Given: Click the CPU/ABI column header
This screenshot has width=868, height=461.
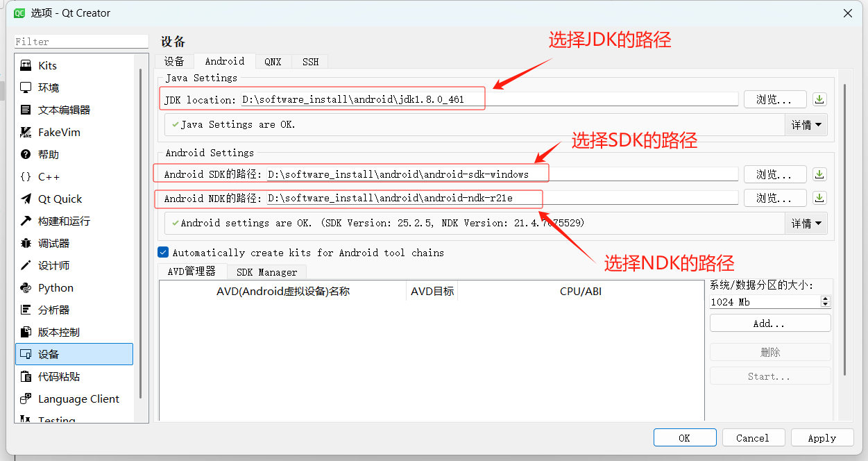Looking at the screenshot, I should pyautogui.click(x=581, y=292).
